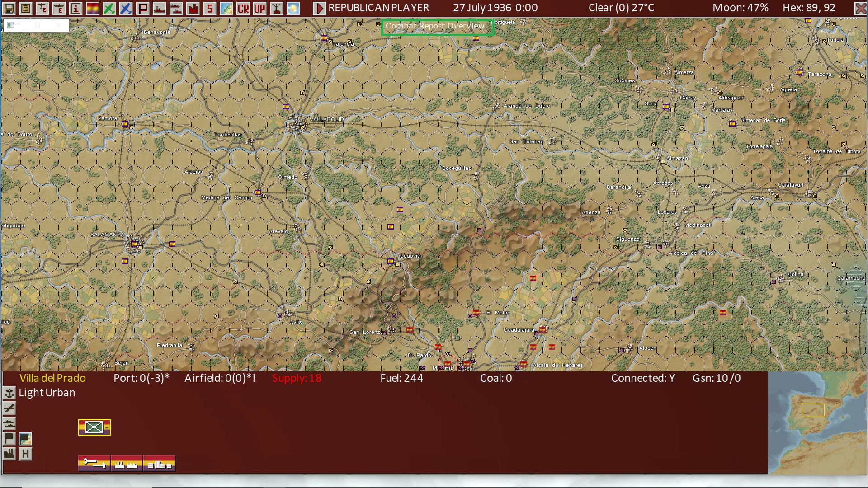This screenshot has height=488, width=868.
Task: Click the '27 July 1936 0:00' date
Action: pyautogui.click(x=495, y=8)
